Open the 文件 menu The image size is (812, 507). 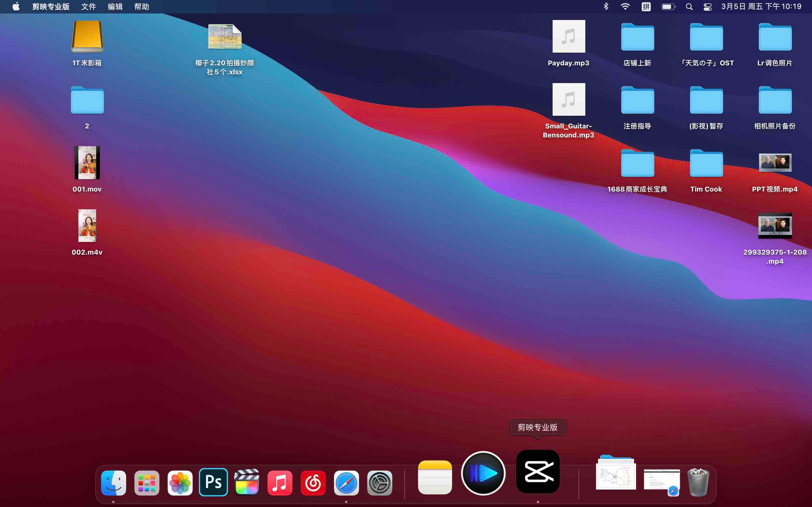(x=89, y=7)
